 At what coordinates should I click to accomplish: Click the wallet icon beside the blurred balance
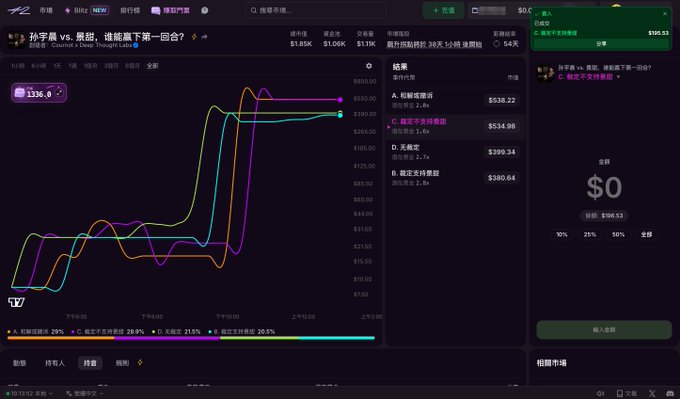click(475, 10)
